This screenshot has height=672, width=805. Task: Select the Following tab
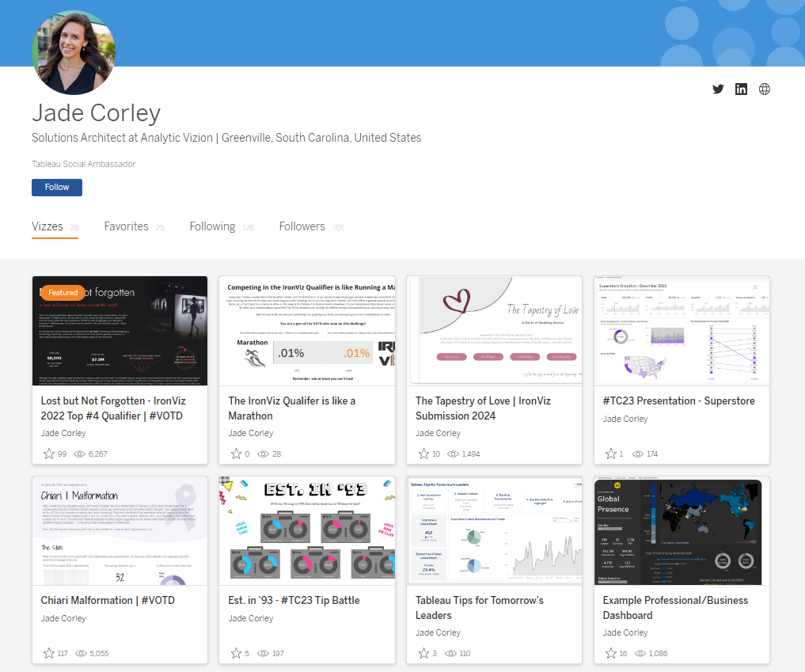pos(212,226)
